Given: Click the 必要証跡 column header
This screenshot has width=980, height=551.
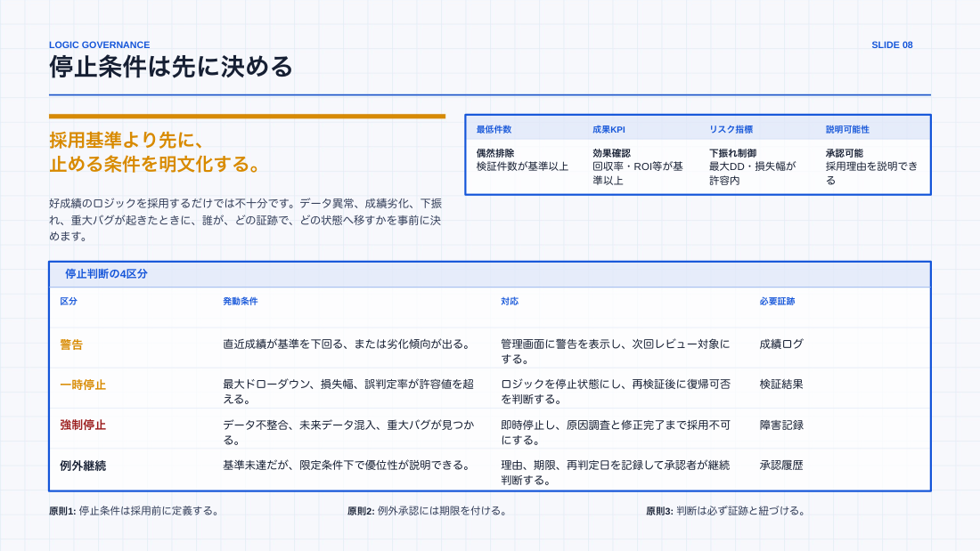Looking at the screenshot, I should click(x=777, y=301).
